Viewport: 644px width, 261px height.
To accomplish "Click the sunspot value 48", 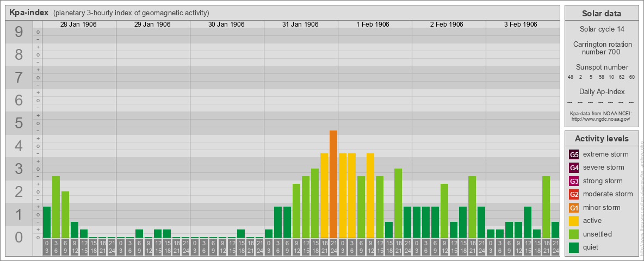I will pos(571,77).
